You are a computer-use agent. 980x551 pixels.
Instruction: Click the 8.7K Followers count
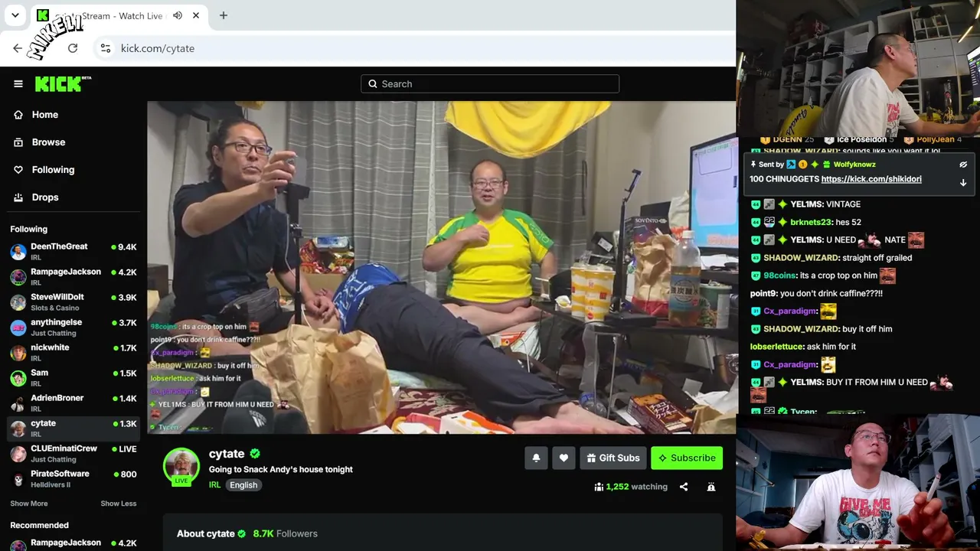tap(285, 533)
